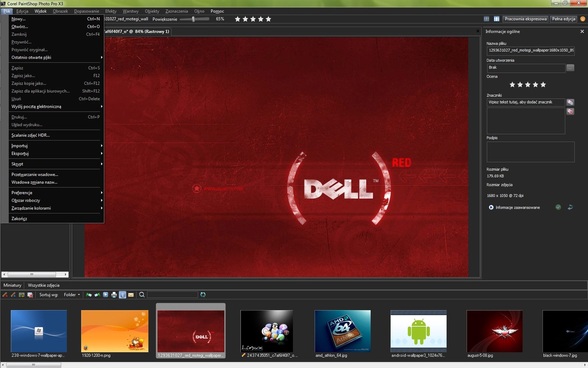Close the image document tab
The image size is (588, 368).
(478, 31)
